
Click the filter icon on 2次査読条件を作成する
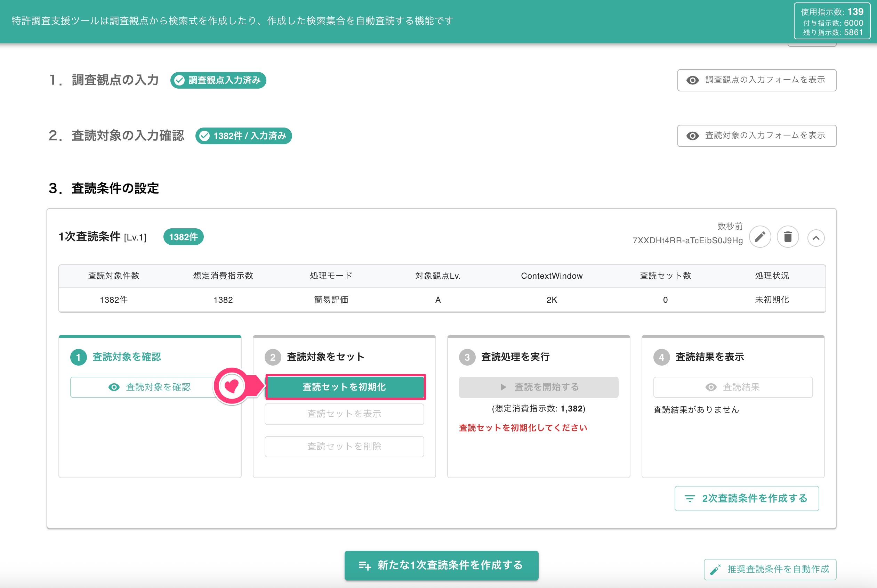click(689, 498)
